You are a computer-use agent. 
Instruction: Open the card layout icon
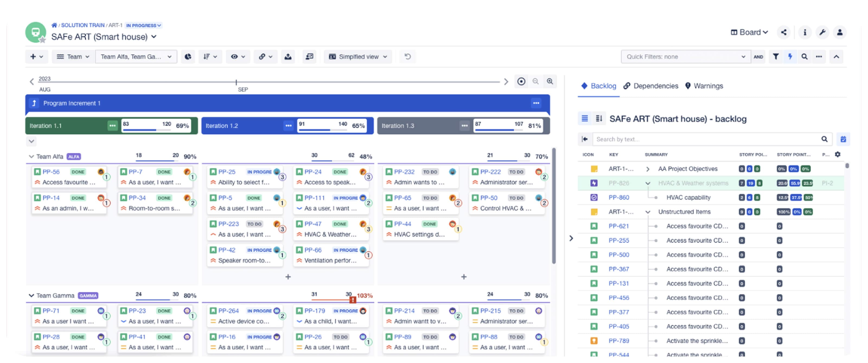[309, 57]
